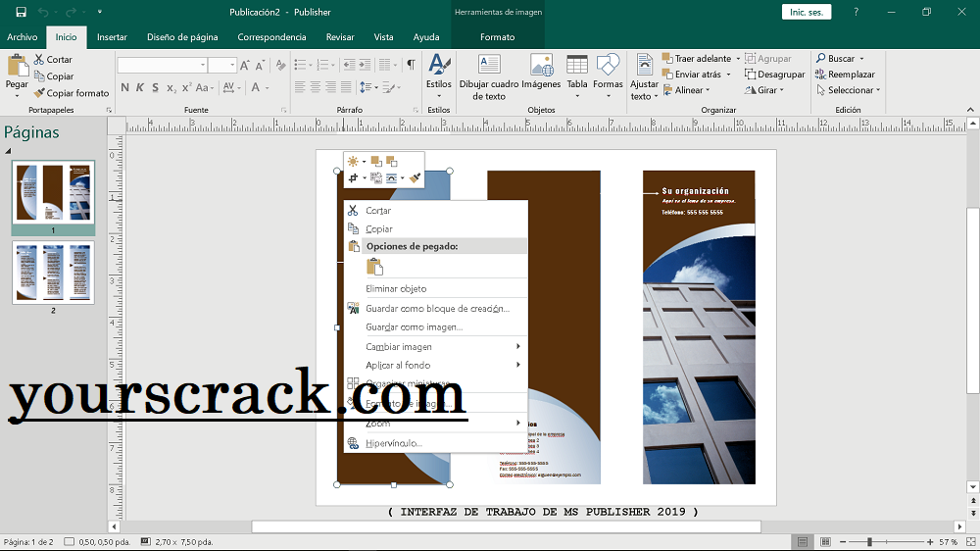Image resolution: width=980 pixels, height=551 pixels.
Task: Collapse the ribbon with the caret
Action: click(970, 110)
